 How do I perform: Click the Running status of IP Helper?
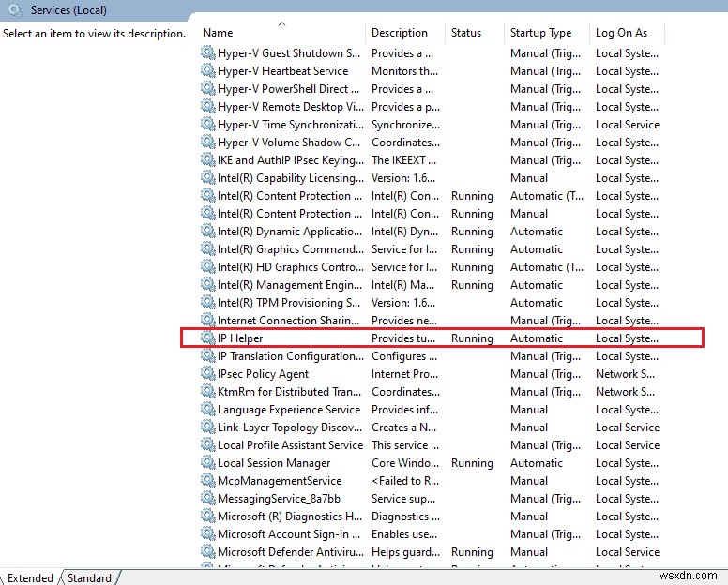[472, 338]
